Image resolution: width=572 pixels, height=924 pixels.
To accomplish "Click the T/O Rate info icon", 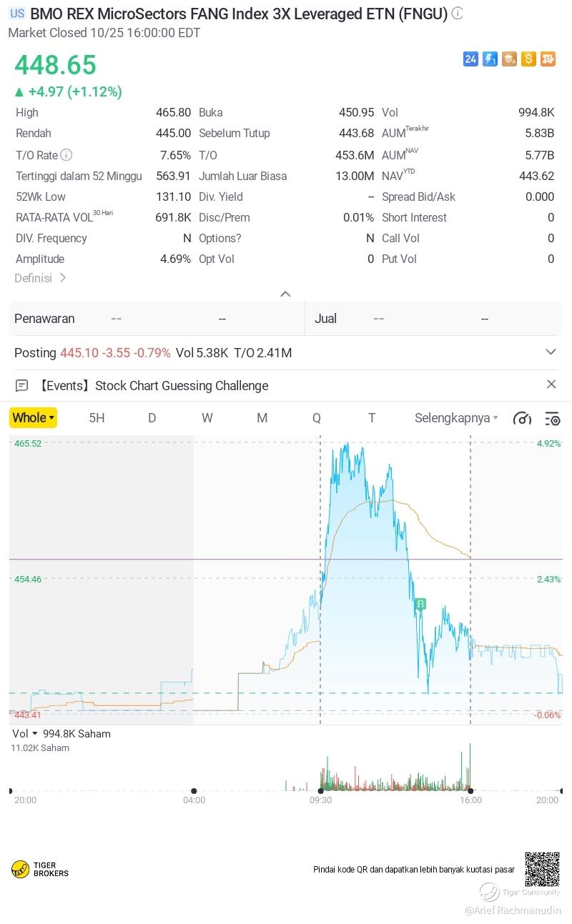I will point(66,155).
